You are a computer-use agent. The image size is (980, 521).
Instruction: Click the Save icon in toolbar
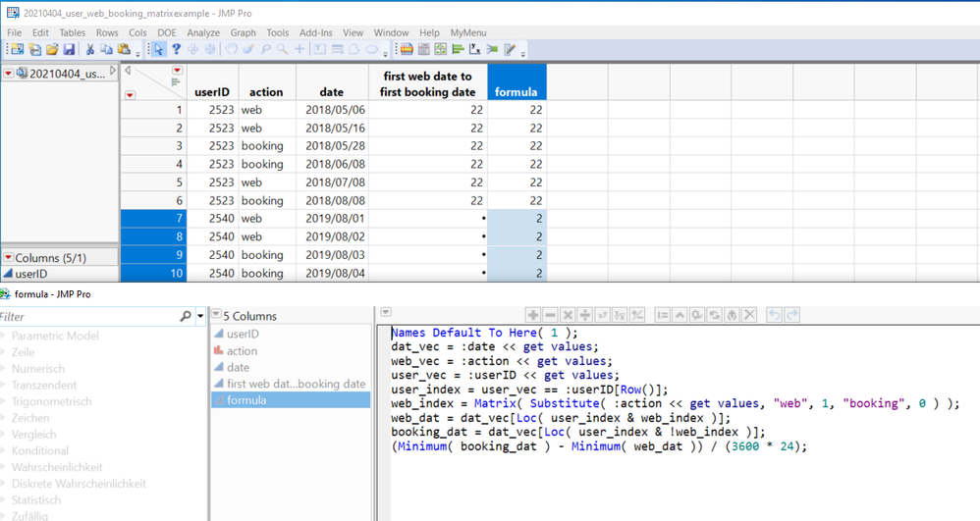[x=69, y=50]
